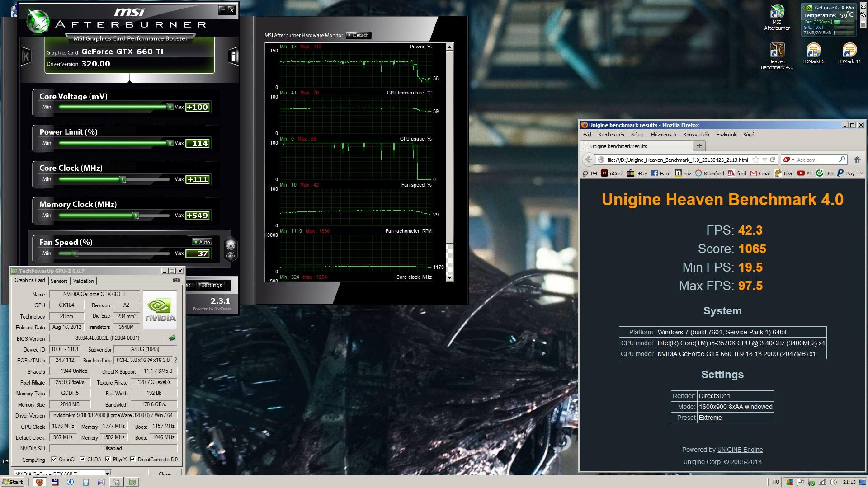Screen dimensions: 868x488
Task: Click the GPU-Z screenshot camera icon
Action: tap(176, 280)
